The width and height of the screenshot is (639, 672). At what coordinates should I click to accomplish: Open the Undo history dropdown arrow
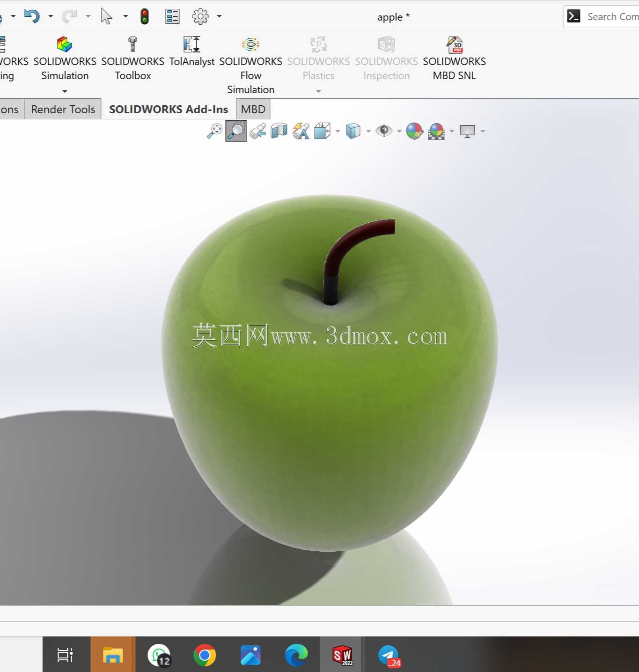coord(51,16)
